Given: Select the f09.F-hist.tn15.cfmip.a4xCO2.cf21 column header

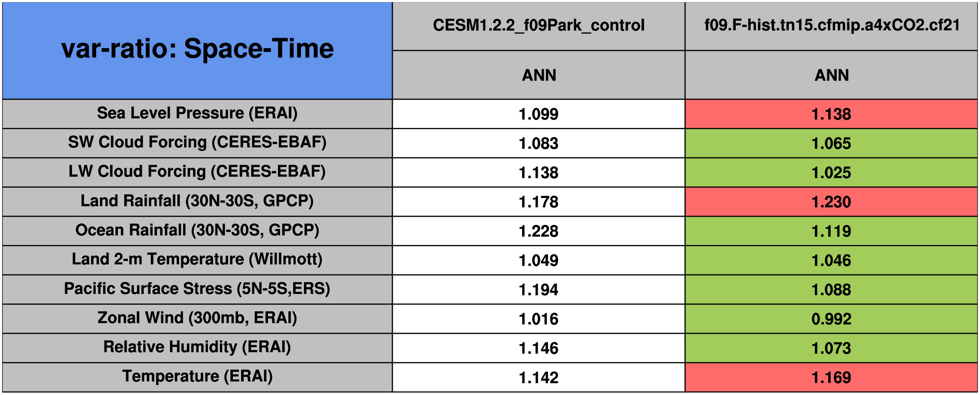Looking at the screenshot, I should click(831, 26).
